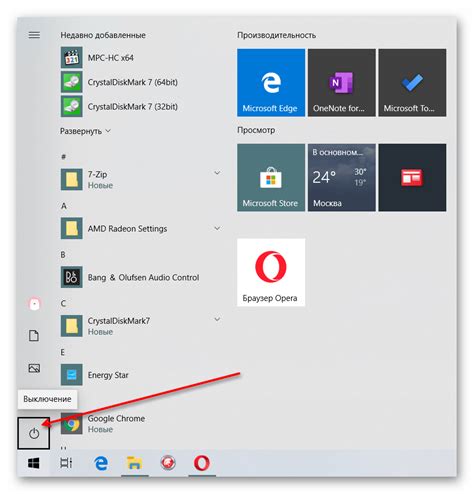
Task: Open the Microsoft Edge tile
Action: (x=271, y=83)
